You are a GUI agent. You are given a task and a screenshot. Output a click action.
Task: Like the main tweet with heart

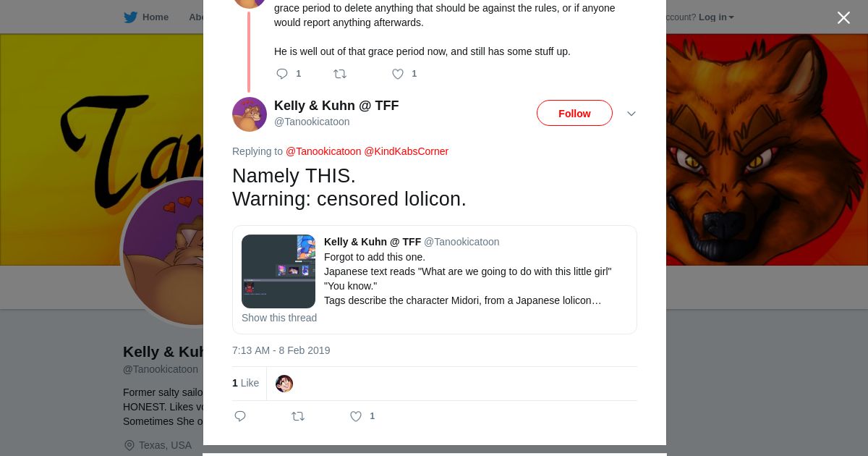click(356, 416)
